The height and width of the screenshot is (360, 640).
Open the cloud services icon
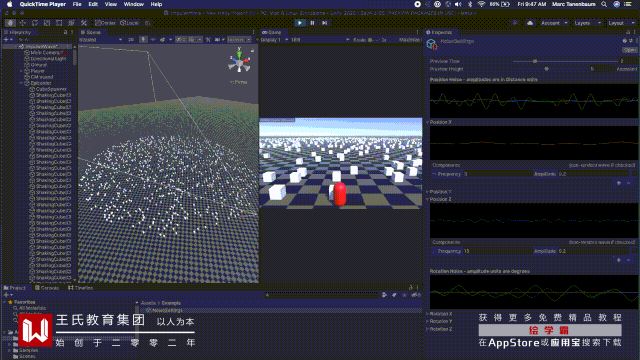530,23
